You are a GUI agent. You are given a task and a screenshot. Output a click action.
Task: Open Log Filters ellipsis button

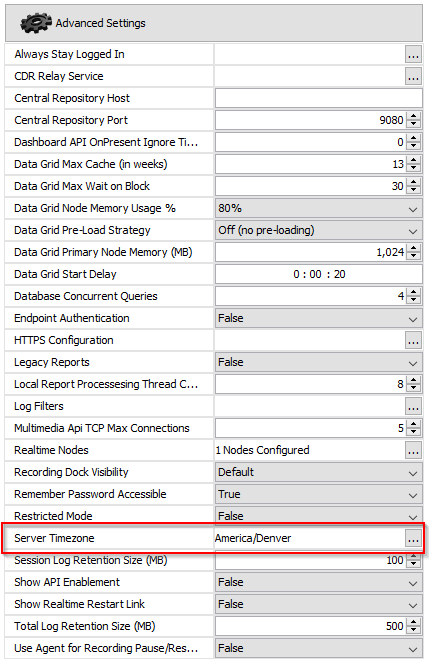coord(413,406)
